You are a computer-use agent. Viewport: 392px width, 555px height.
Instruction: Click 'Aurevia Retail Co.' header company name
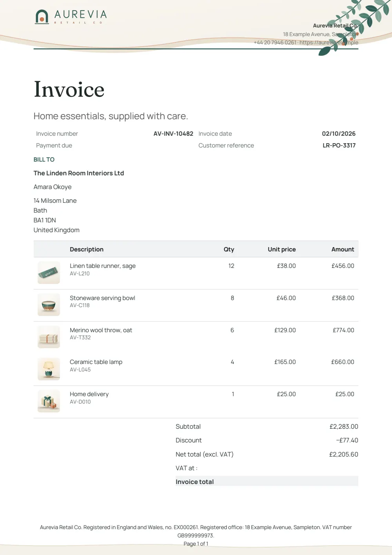tap(335, 26)
